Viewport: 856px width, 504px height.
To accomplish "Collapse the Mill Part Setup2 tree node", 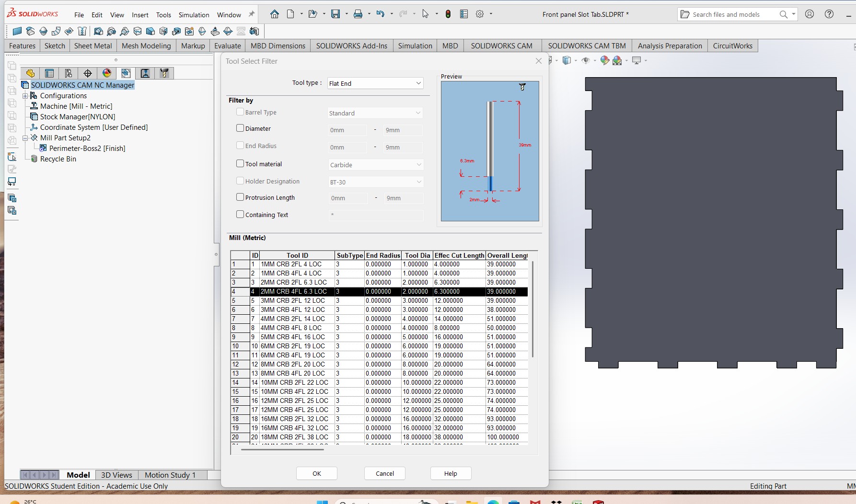I will [25, 138].
